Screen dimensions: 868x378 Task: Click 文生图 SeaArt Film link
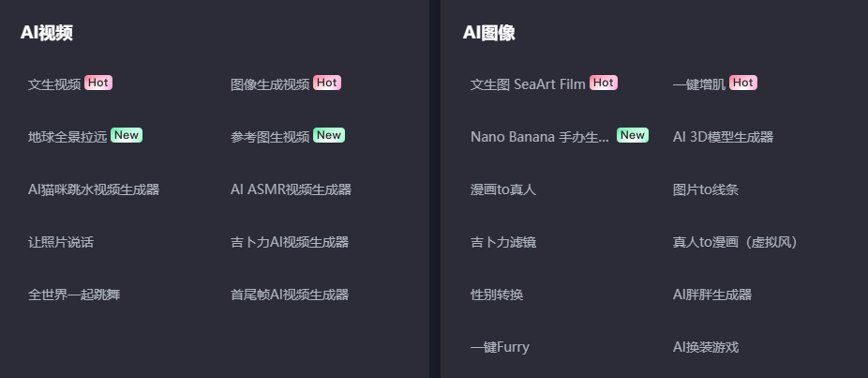click(528, 84)
